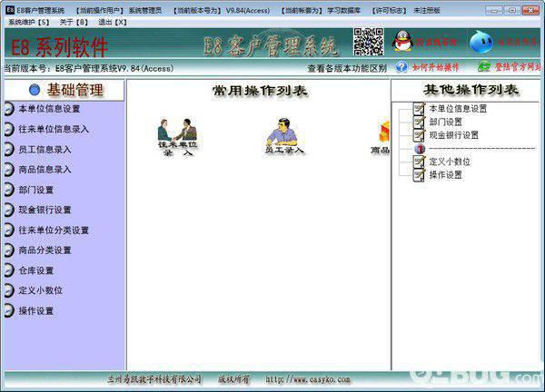The width and height of the screenshot is (545, 392).
Task: Select tree item 部门设置 in right panel
Action: click(x=446, y=122)
